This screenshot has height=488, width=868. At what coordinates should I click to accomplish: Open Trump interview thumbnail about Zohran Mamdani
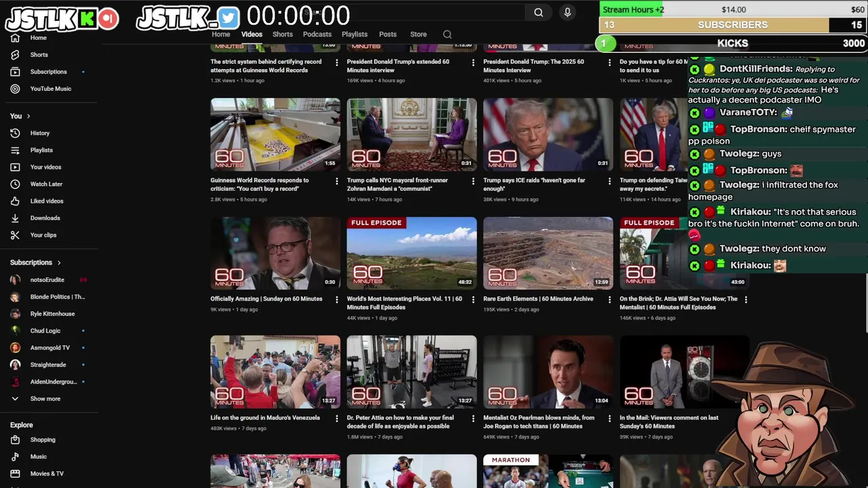[412, 134]
